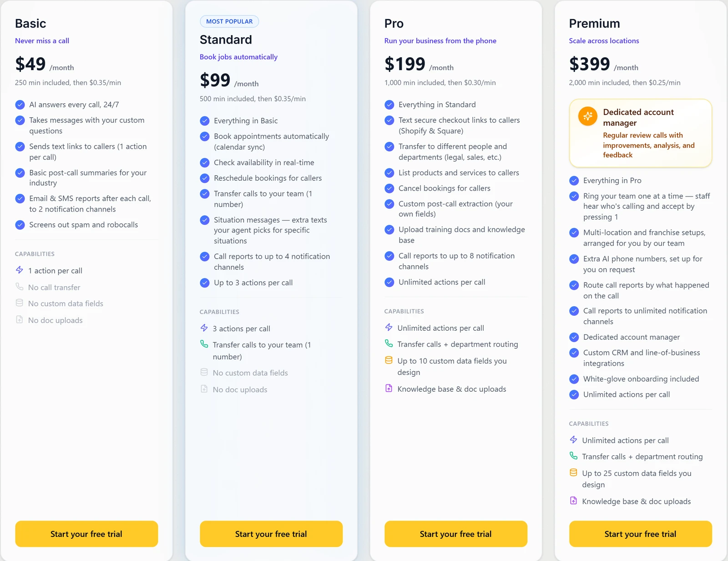728x561 pixels.
Task: Click the 'Run your business from the phone' tagline
Action: pos(440,40)
